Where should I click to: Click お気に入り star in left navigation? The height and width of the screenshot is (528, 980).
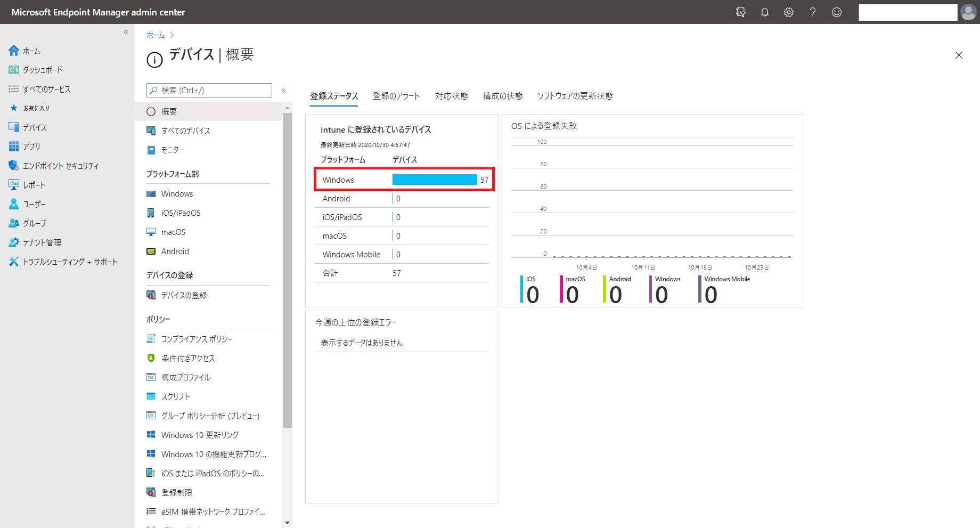14,108
